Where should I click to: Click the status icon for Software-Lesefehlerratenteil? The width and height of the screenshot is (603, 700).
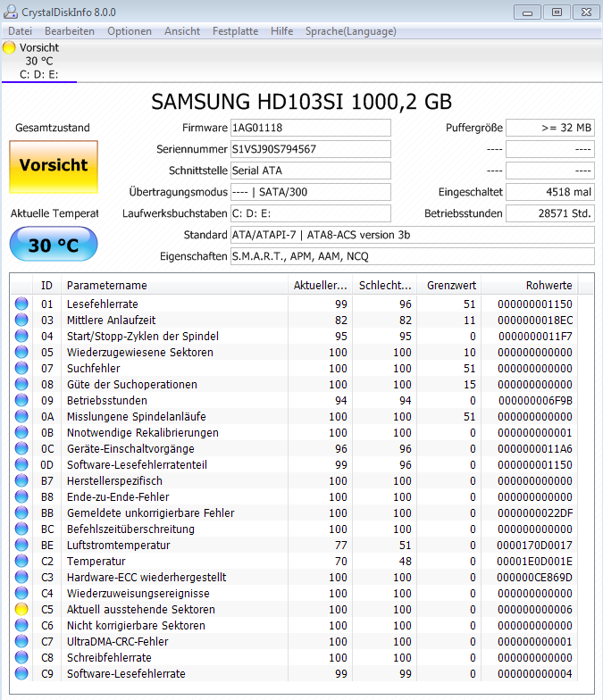(21, 464)
